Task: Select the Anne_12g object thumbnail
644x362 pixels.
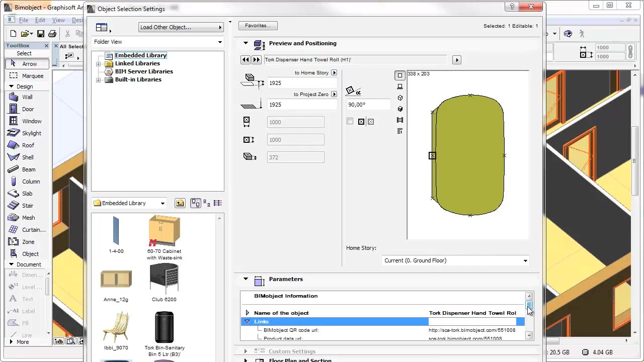Action: [116, 285]
